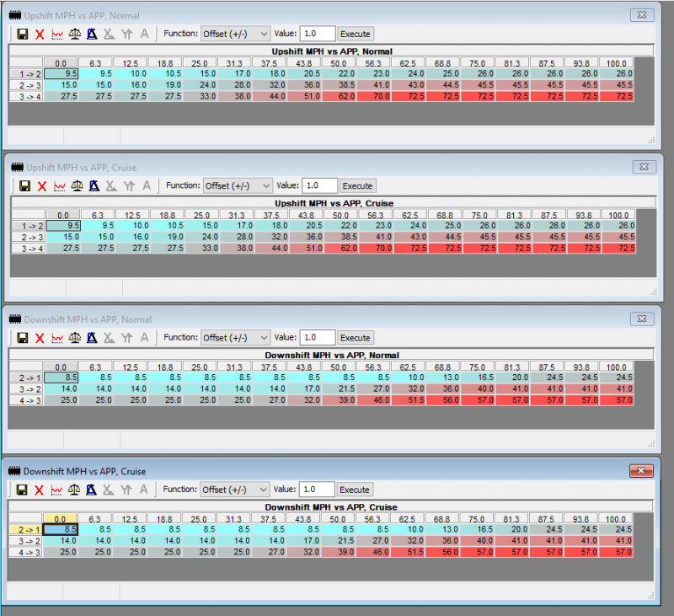Save the Upshift Cruise table via floppy icon
The image size is (674, 616).
pos(23,186)
